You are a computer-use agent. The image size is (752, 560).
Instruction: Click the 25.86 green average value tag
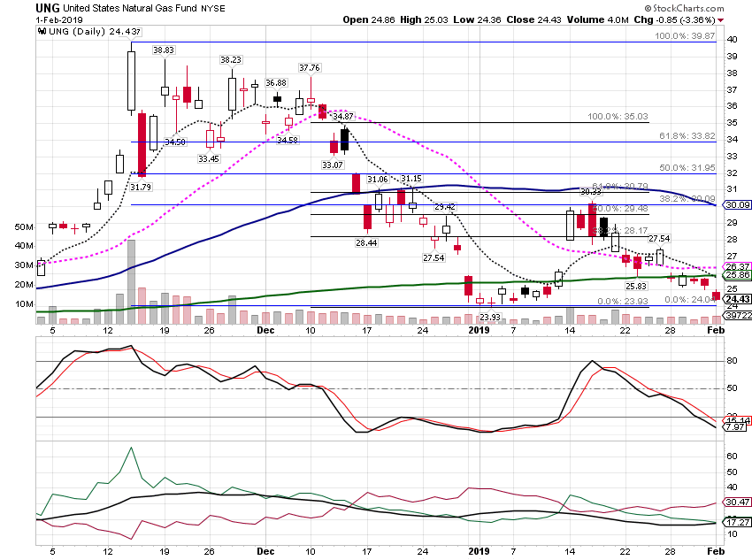click(738, 275)
